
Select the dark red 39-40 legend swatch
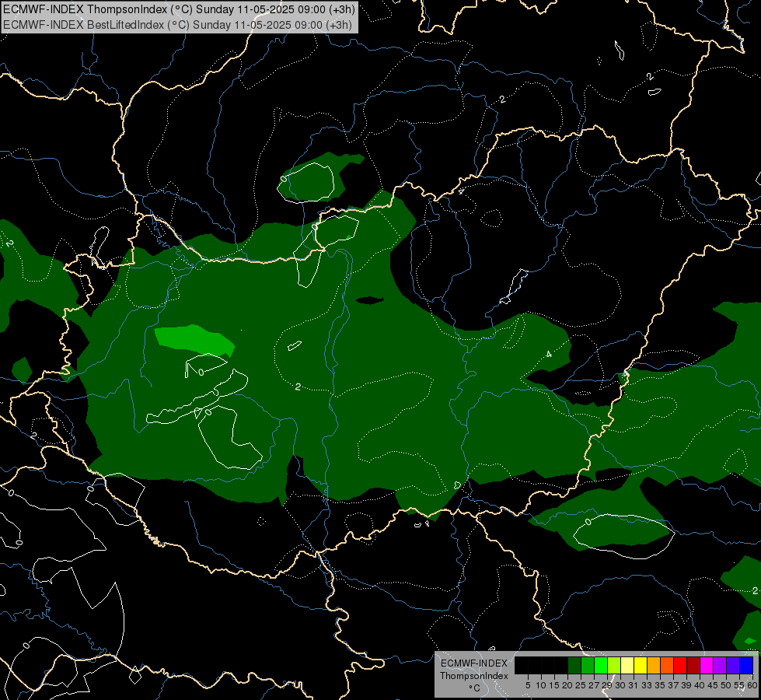693,666
